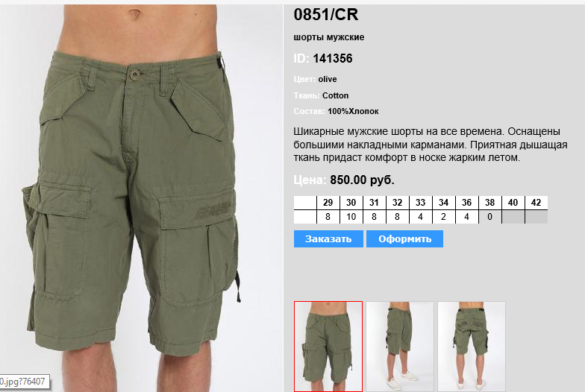Click quantity cell showing 10

[351, 217]
